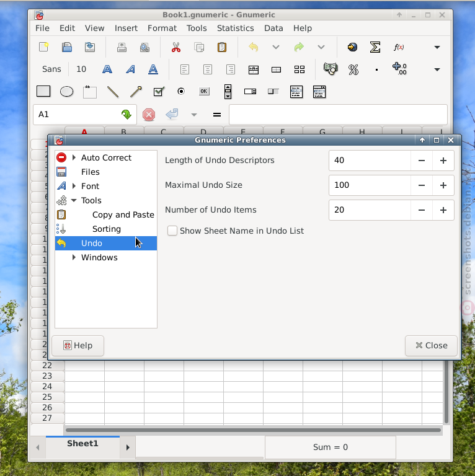Click the Sum sigma icon
Screen dimensions: 475x476
[375, 47]
